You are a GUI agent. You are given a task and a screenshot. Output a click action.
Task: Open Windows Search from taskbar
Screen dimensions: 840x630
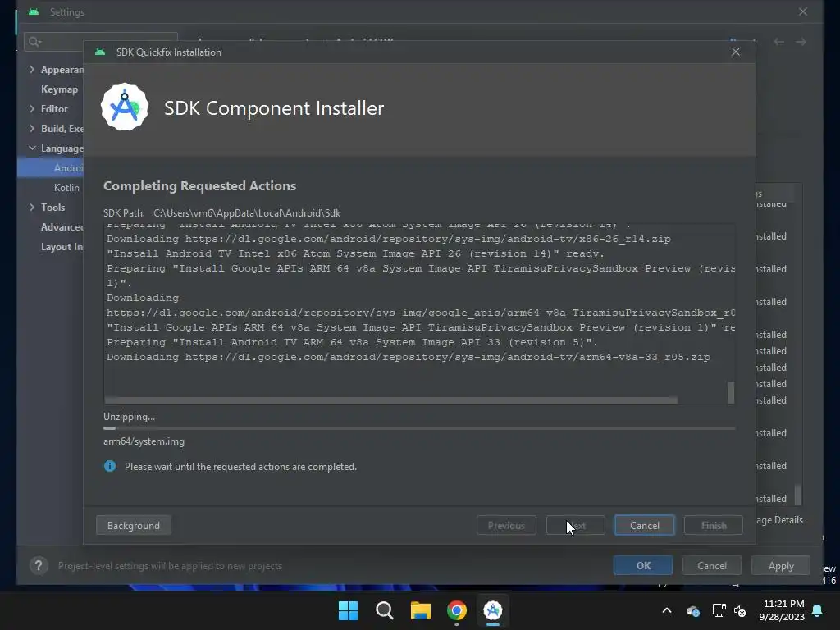(385, 610)
